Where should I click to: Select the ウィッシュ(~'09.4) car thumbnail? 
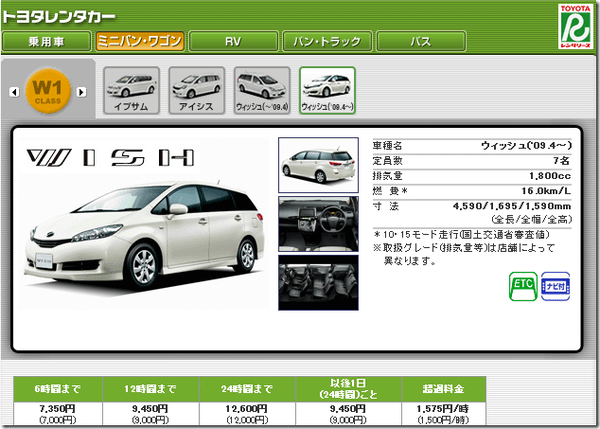tap(262, 91)
